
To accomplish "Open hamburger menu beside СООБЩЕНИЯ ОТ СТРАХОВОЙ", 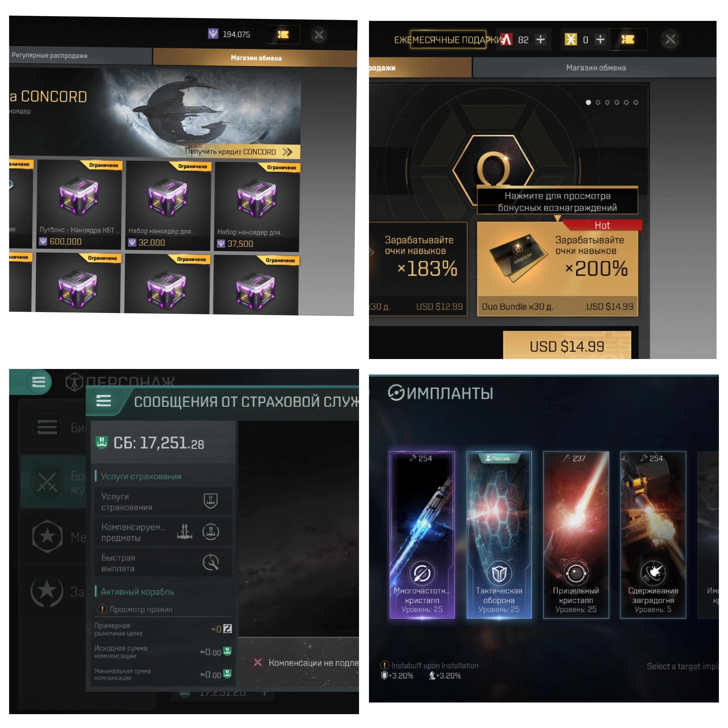I will click(x=104, y=400).
